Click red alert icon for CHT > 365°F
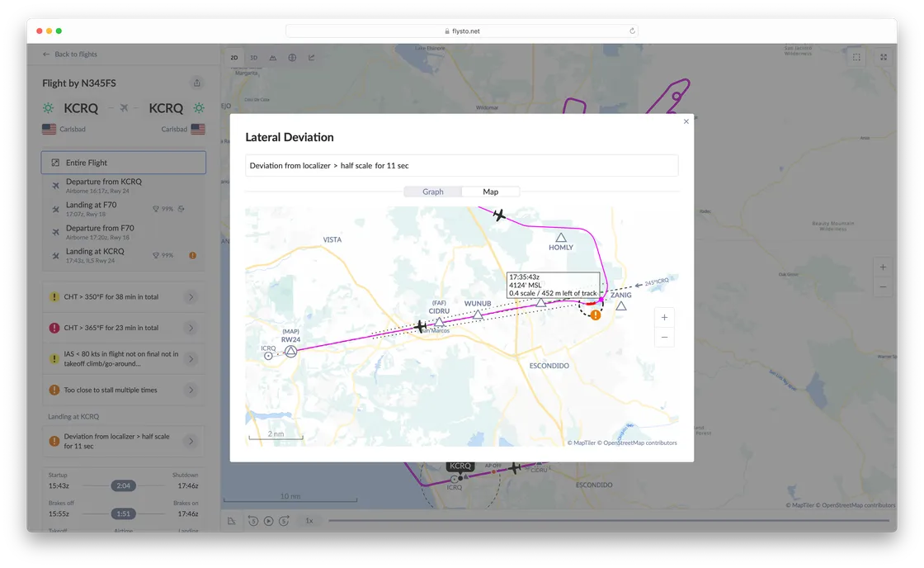Screen dimensions: 924x568 pos(54,328)
